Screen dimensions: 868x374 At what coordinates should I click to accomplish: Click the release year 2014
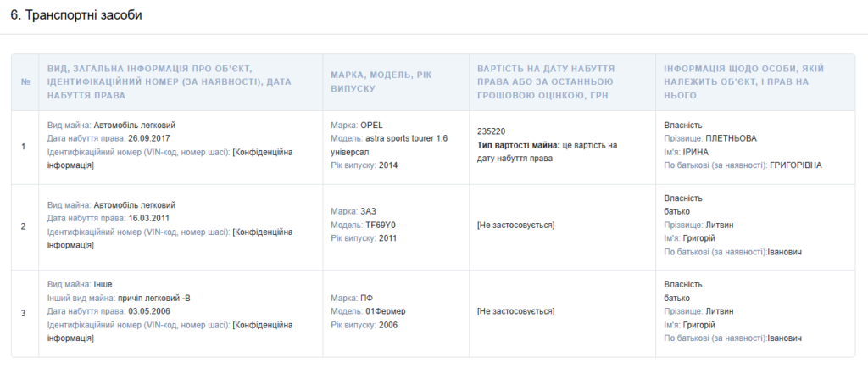click(388, 165)
